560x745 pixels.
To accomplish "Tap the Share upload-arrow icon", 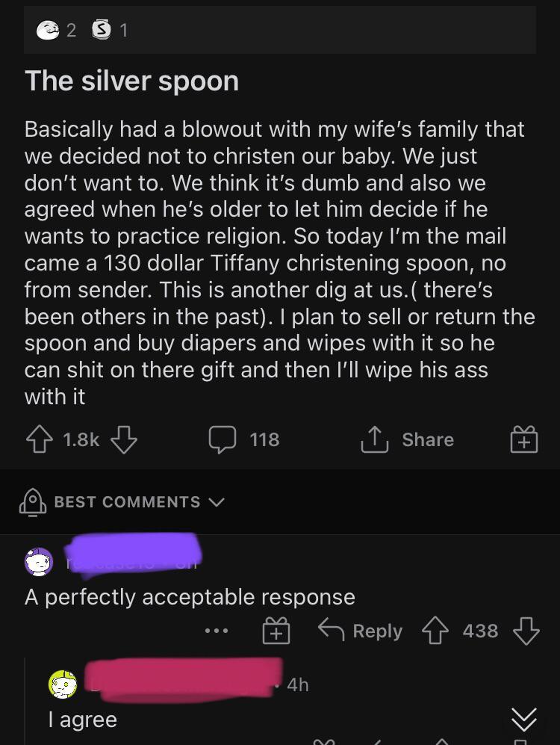I will click(x=377, y=439).
